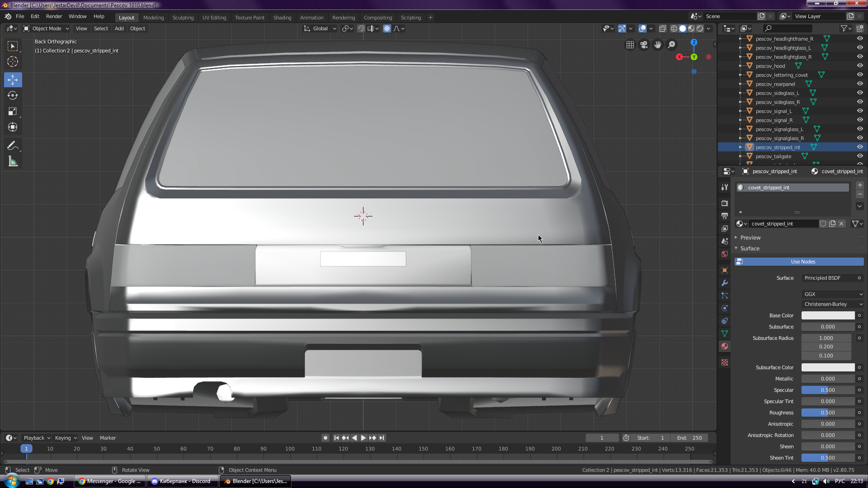This screenshot has height=488, width=868.
Task: Open the Object Mode dropdown
Action: 46,28
